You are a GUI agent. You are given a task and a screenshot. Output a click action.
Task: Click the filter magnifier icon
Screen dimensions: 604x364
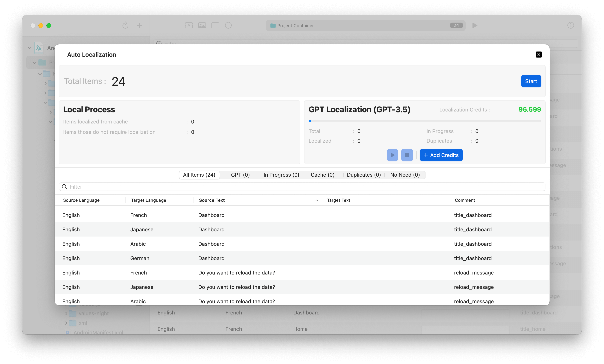pyautogui.click(x=65, y=187)
